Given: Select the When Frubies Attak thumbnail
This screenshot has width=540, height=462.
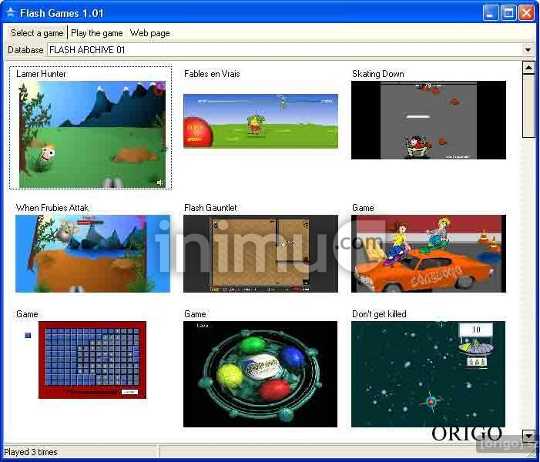Looking at the screenshot, I should pos(93,254).
